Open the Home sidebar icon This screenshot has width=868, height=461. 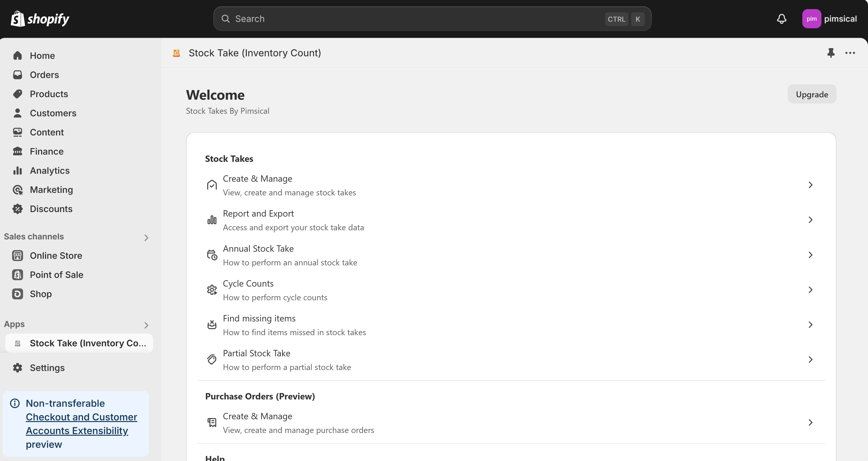18,55
